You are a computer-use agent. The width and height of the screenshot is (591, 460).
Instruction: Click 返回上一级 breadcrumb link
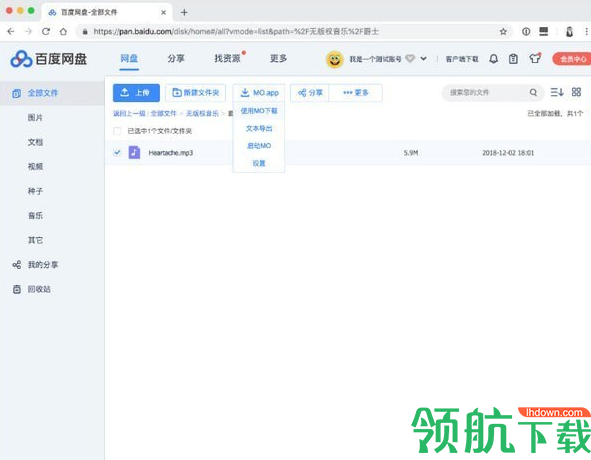pyautogui.click(x=129, y=113)
